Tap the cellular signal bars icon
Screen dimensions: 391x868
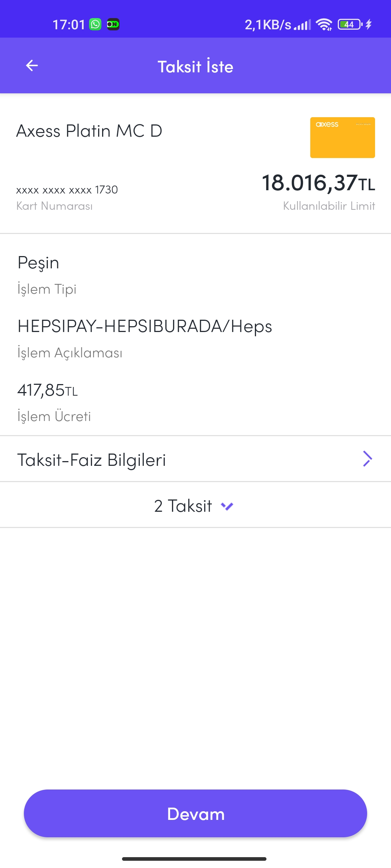coord(302,25)
